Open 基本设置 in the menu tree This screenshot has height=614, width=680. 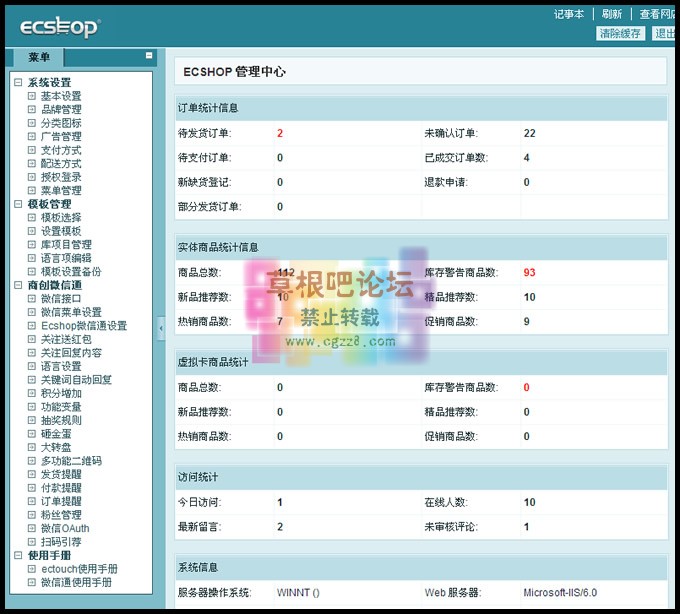[x=61, y=96]
